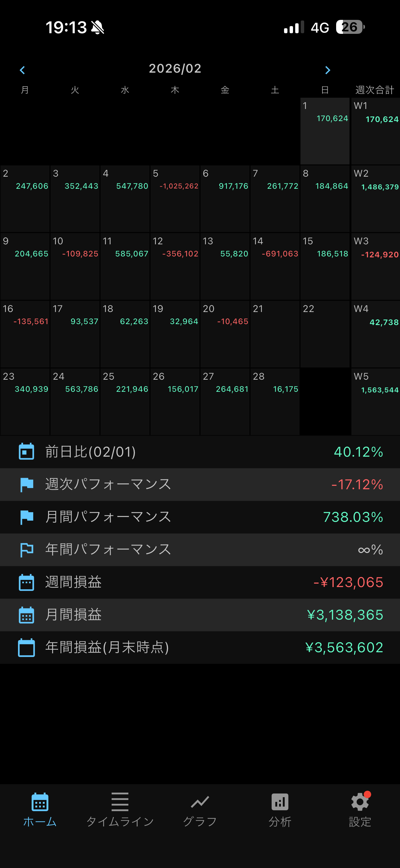Tap the 年間損益(月末時点) row
Screen dimensions: 400x868
(x=200, y=647)
